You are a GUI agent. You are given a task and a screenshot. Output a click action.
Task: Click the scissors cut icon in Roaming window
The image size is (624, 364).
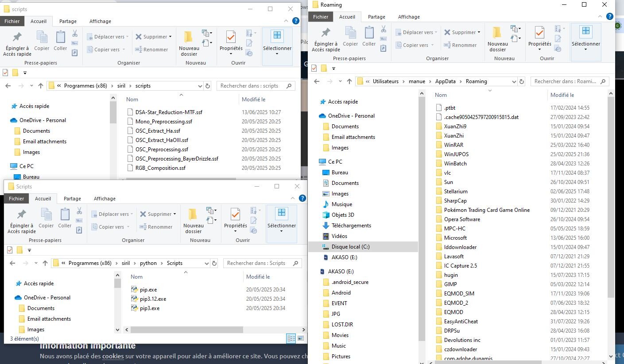[x=384, y=29]
